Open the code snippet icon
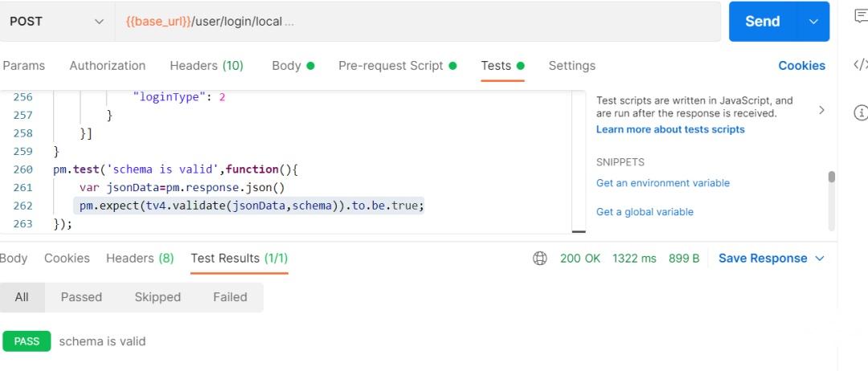Screen dimensions: 868x371 coord(861,65)
